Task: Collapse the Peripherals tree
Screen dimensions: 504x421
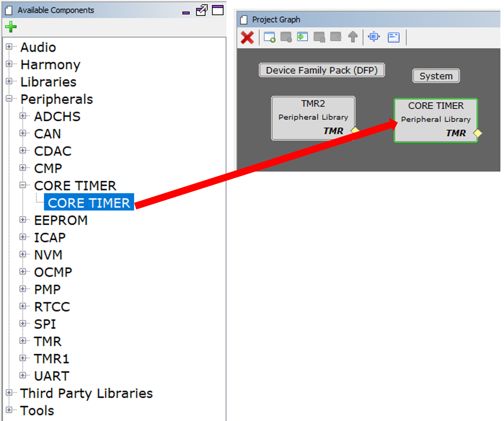Action: pos(9,99)
